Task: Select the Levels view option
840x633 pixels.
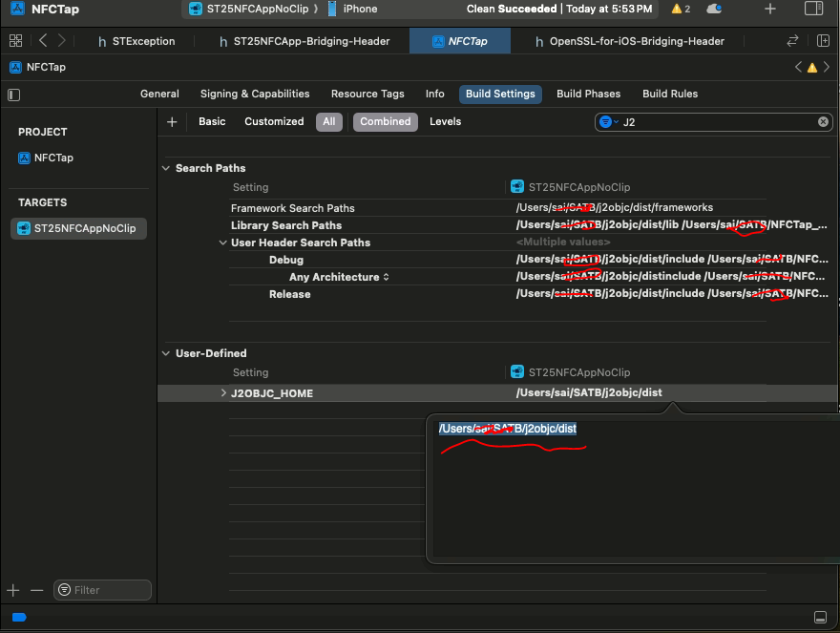Action: [445, 121]
